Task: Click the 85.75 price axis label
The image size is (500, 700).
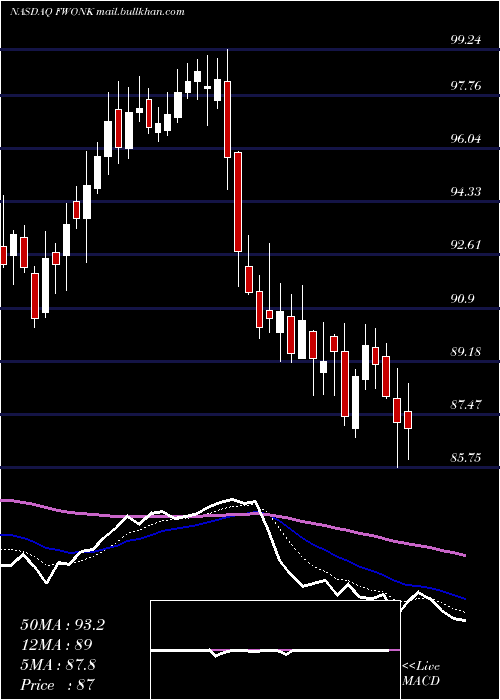Action: [x=466, y=458]
